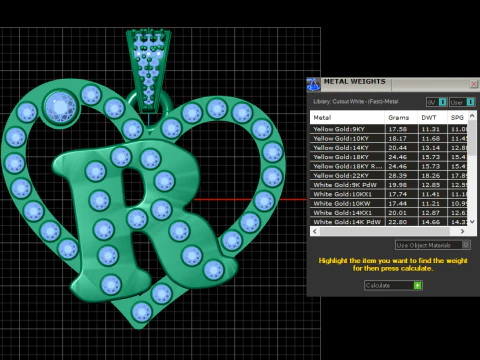The image size is (480, 360).
Task: Click the 20.44 grams cell
Action: pos(401,148)
